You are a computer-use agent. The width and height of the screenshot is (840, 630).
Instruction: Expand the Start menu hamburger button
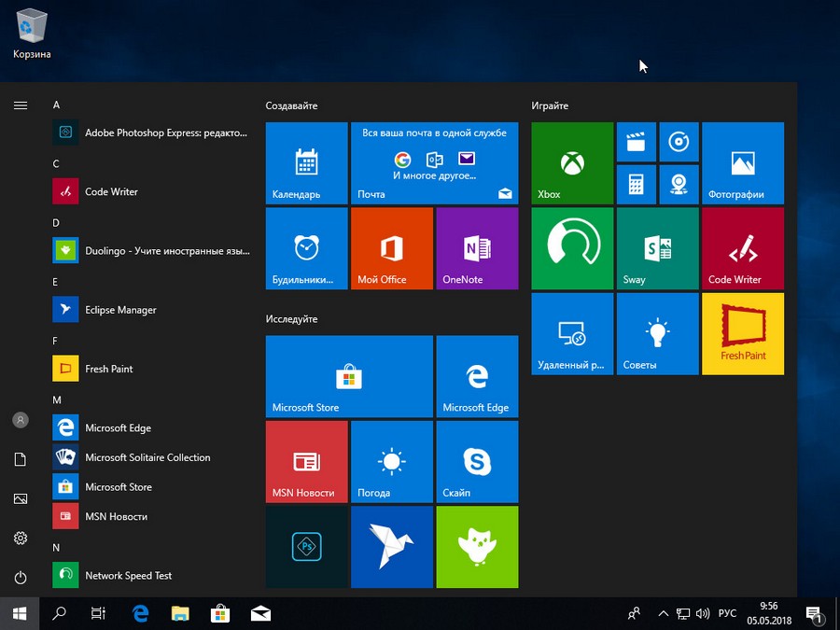pyautogui.click(x=21, y=105)
